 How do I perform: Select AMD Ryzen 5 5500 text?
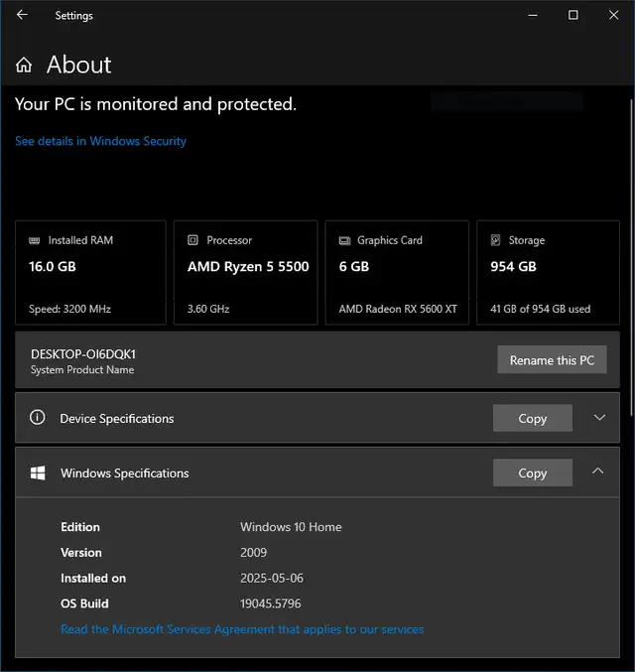click(248, 267)
